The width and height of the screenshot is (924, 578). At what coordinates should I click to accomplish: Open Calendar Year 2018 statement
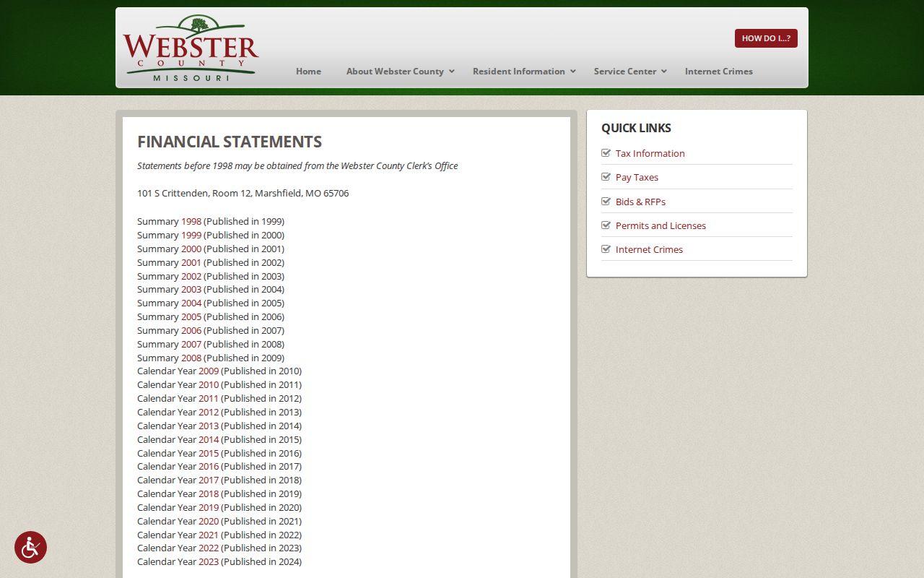[x=209, y=493]
